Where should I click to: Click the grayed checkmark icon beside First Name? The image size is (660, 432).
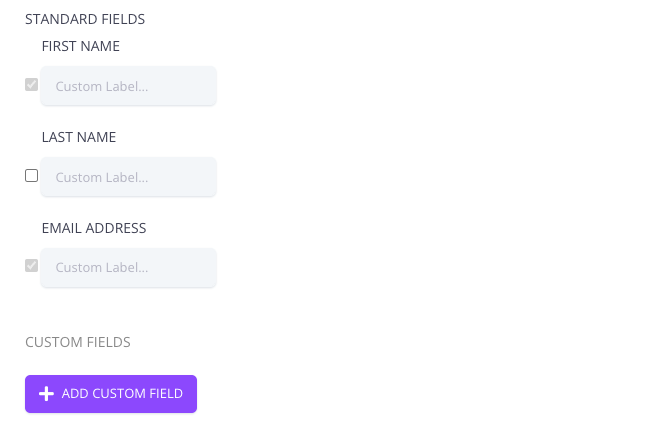click(32, 85)
